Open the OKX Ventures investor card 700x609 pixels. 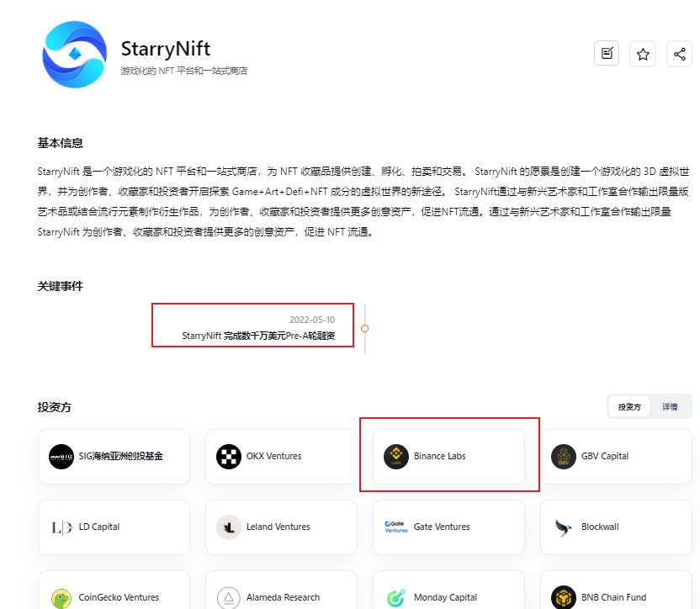pos(281,457)
